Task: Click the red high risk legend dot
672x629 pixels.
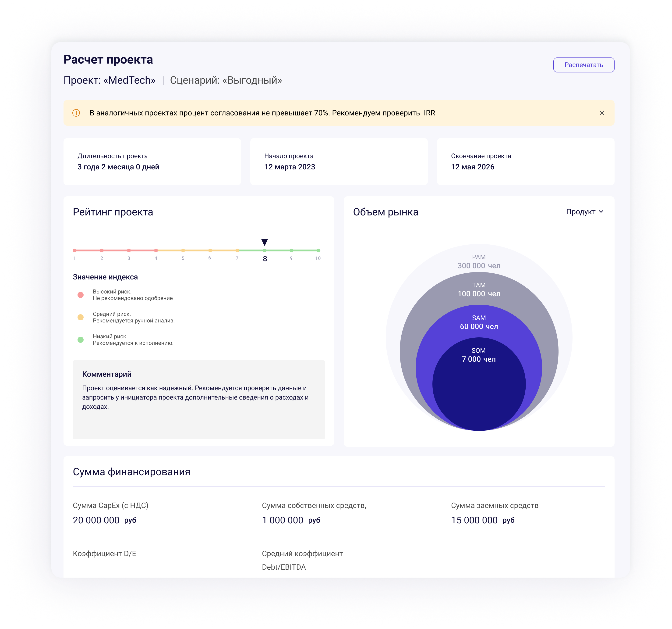Action: (x=81, y=295)
